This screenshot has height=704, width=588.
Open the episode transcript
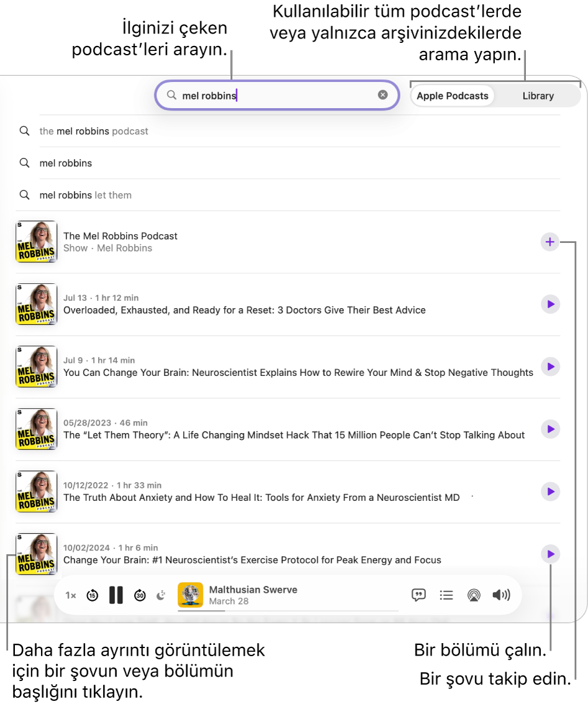[418, 595]
